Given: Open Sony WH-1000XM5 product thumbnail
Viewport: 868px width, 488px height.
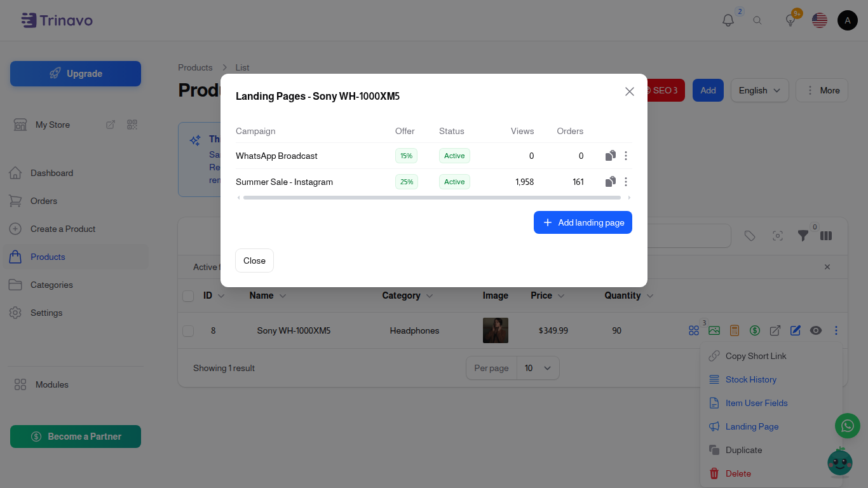Looking at the screenshot, I should (496, 330).
